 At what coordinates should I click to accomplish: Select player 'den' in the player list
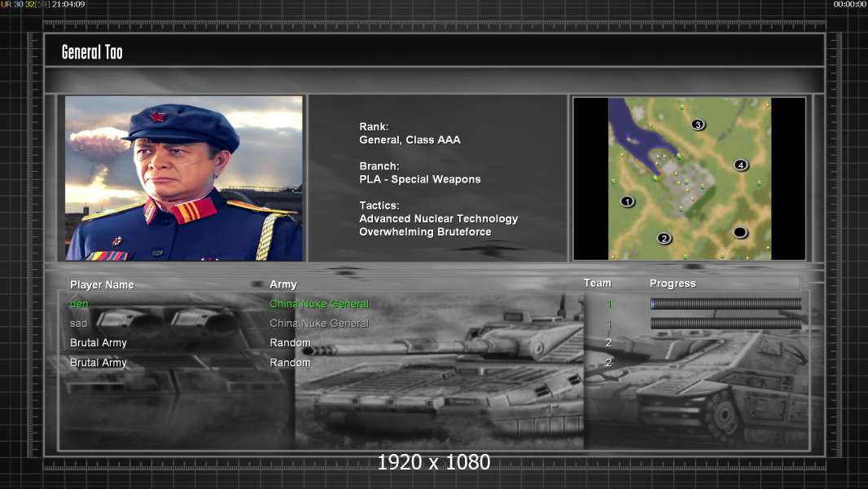point(79,304)
